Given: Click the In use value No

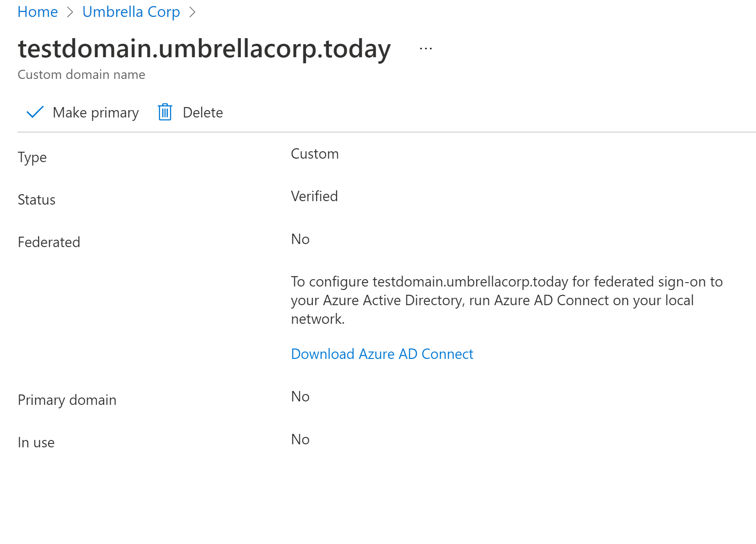Looking at the screenshot, I should (x=300, y=440).
